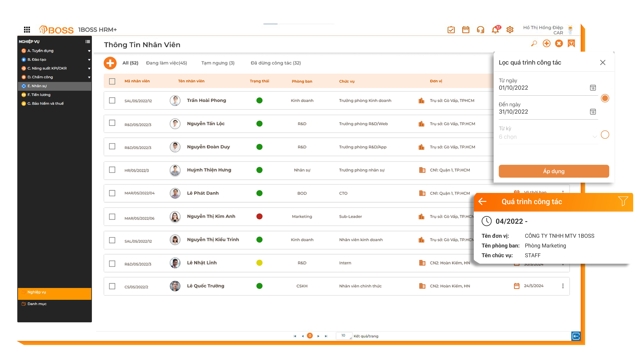The height and width of the screenshot is (362, 644).
Task: Click the notification bell with badge 32
Action: tap(495, 30)
